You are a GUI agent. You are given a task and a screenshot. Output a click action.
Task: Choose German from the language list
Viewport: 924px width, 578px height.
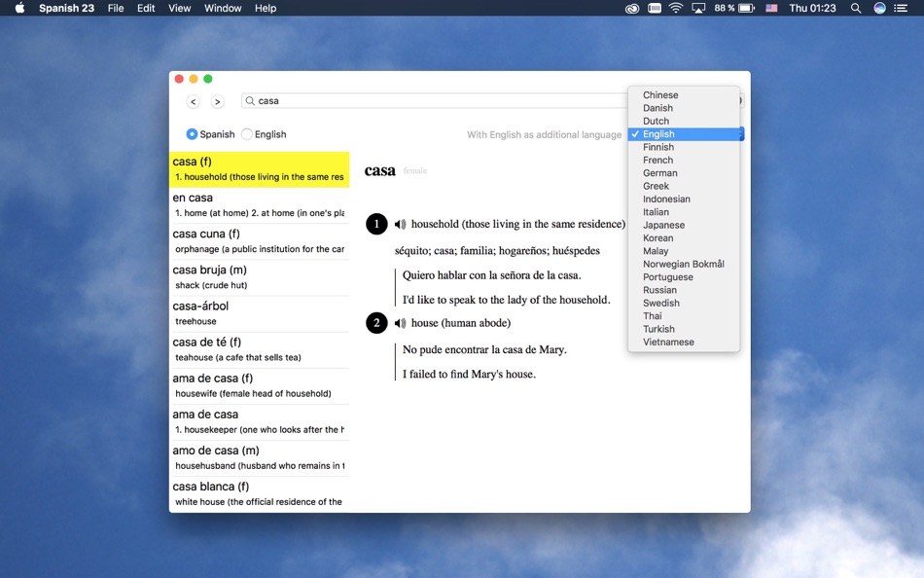pyautogui.click(x=684, y=173)
